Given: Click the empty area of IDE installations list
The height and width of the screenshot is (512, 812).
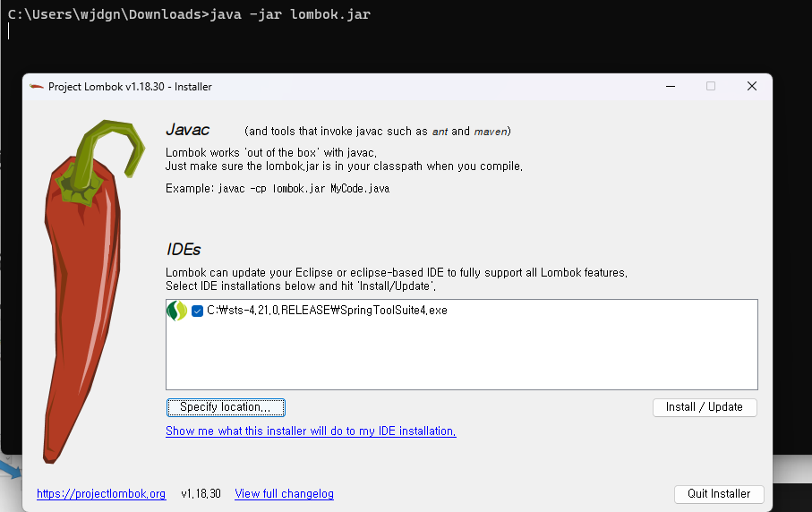Looking at the screenshot, I should pos(461,356).
